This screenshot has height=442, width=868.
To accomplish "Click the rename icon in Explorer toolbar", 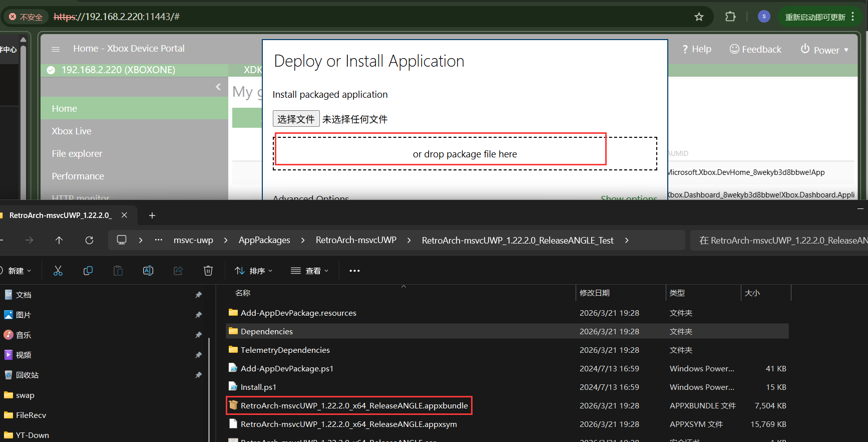I will click(148, 271).
